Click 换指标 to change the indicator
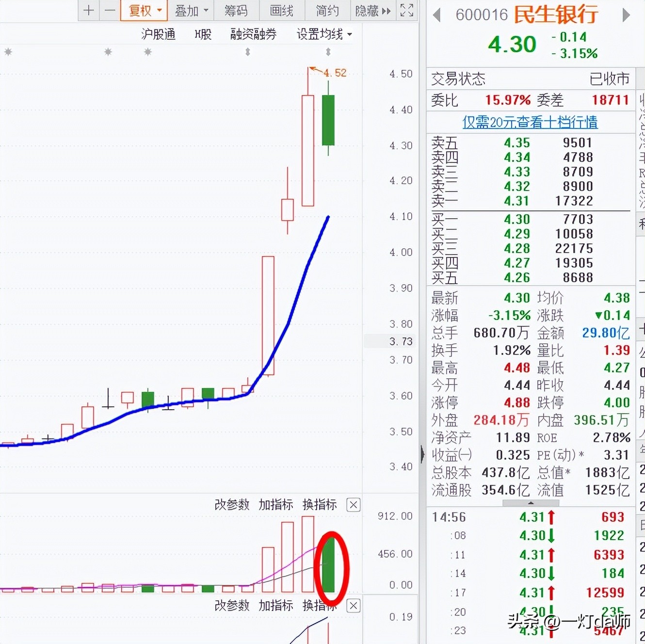Viewport: 645px width, 644px height. [320, 505]
